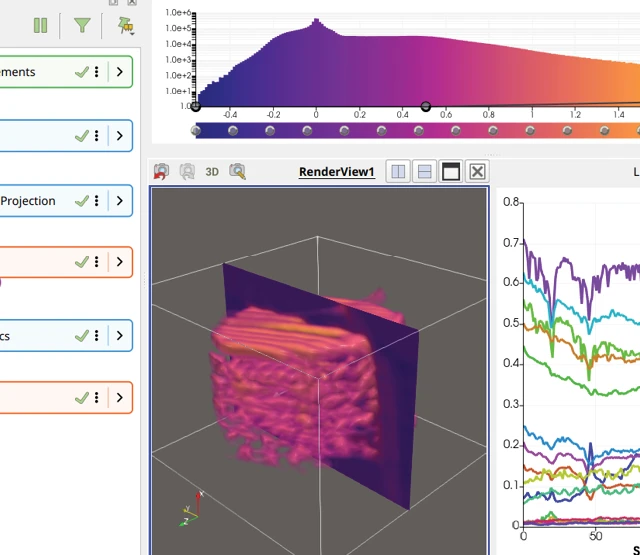Select the zoom-to-box magnifier icon
This screenshot has height=555, width=640.
[237, 171]
